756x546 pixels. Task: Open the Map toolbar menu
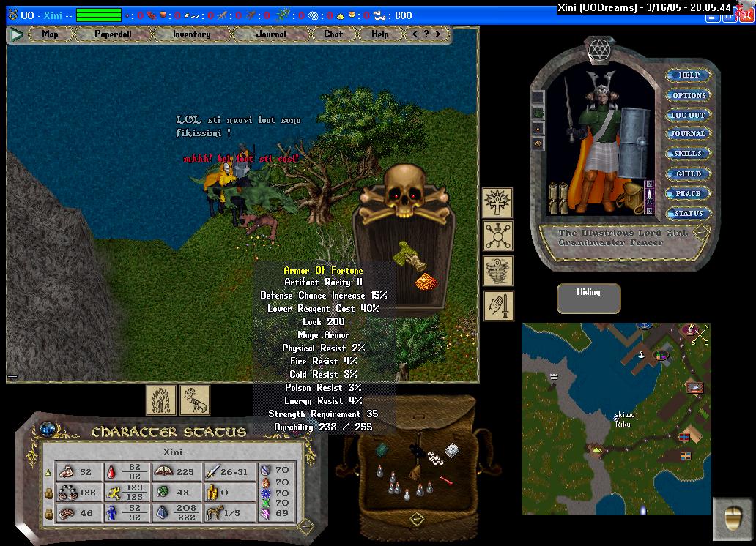point(50,34)
